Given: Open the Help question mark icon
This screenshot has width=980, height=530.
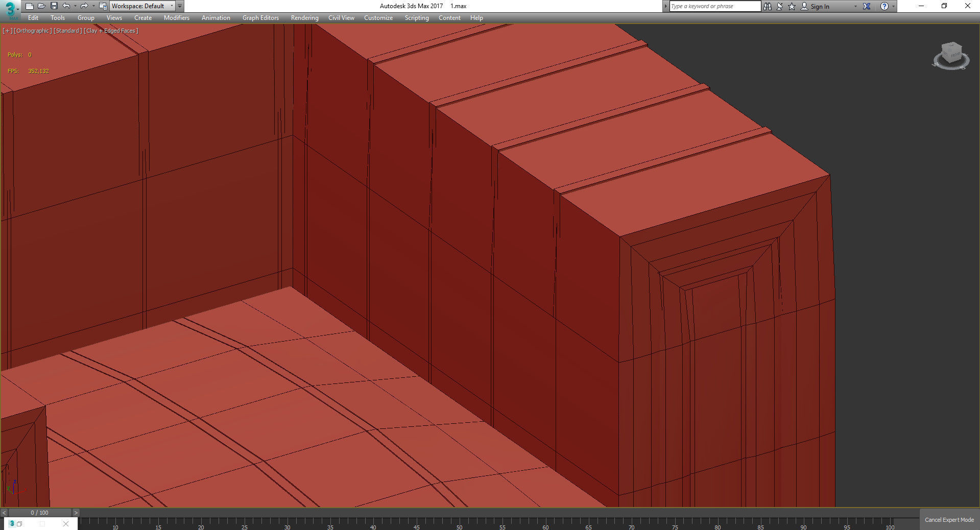Looking at the screenshot, I should (885, 6).
